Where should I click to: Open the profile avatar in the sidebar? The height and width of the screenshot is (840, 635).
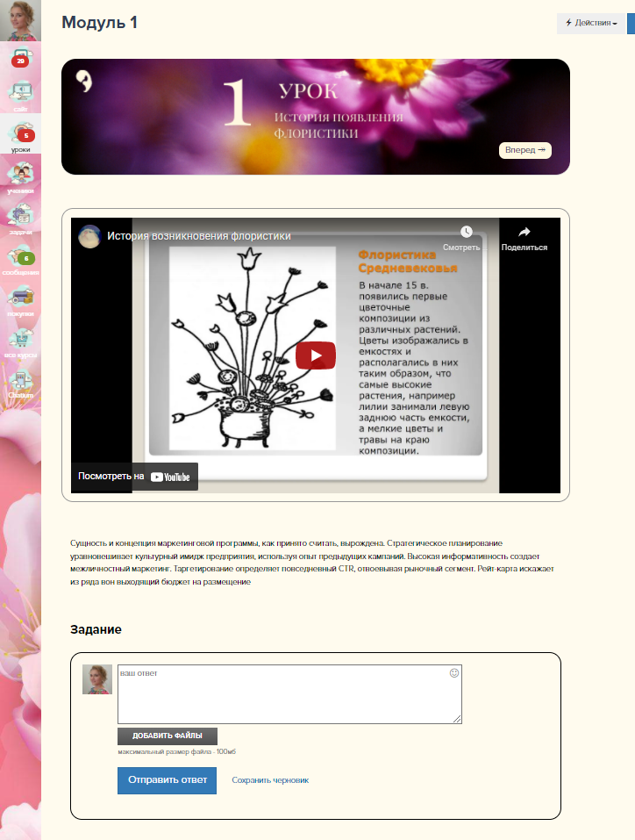(20, 20)
